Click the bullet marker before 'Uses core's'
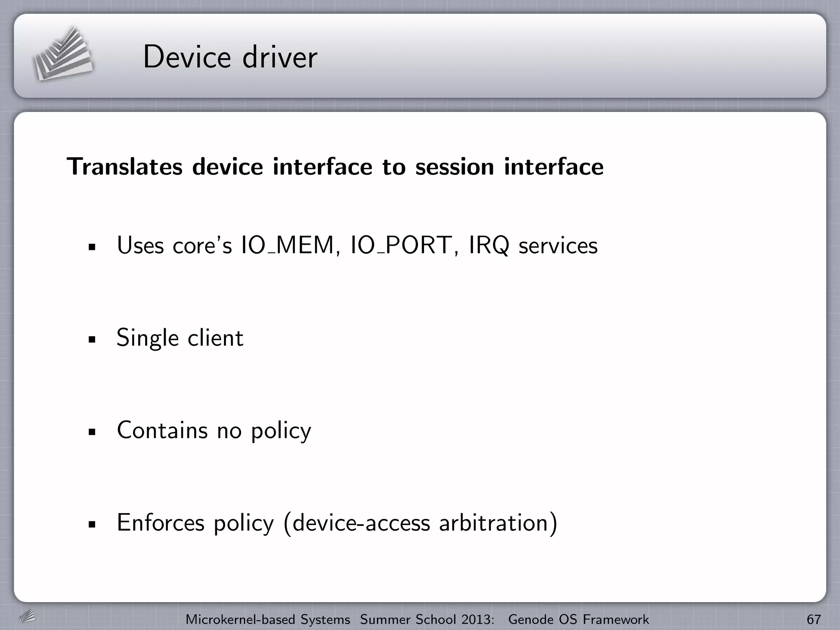The image size is (840, 630). pyautogui.click(x=92, y=247)
